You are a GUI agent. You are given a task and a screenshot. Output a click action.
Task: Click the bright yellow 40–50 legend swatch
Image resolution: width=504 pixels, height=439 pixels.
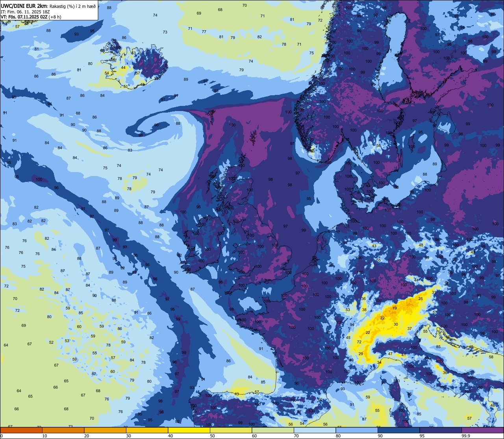189,430
